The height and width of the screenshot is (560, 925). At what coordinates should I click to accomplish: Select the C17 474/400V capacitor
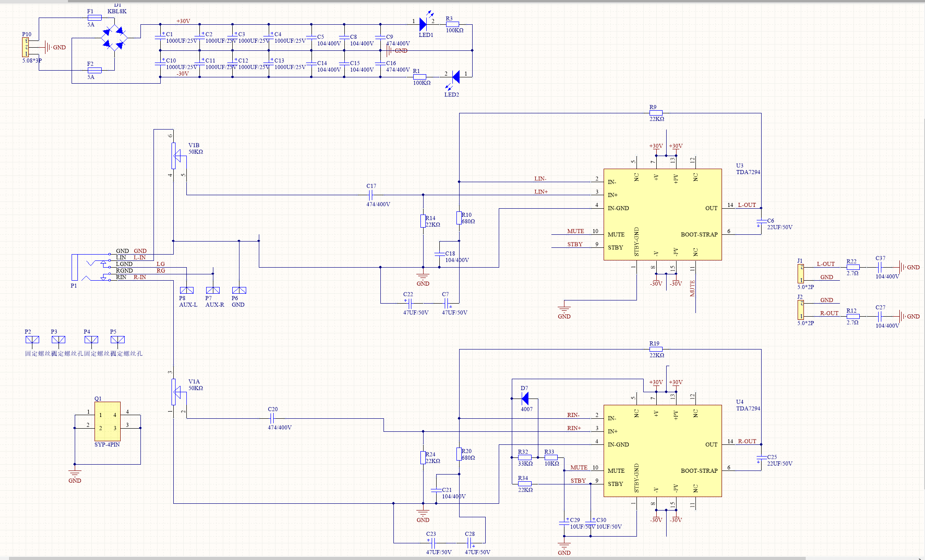coord(371,195)
